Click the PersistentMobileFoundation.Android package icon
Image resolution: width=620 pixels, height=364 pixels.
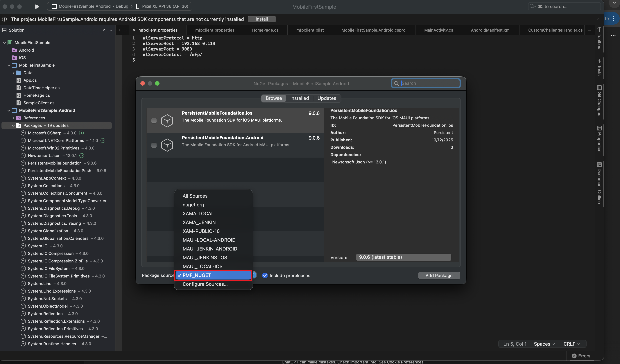tap(167, 145)
